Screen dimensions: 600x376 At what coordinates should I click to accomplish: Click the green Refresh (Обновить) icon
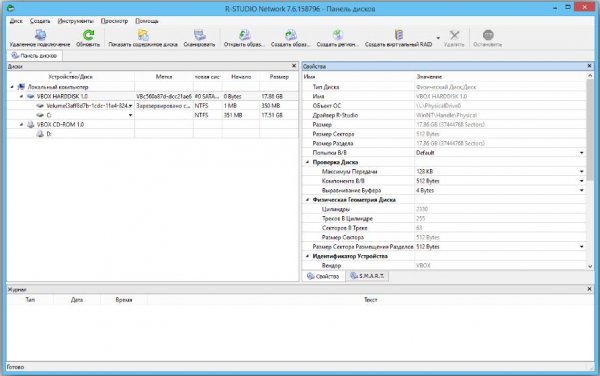(x=88, y=35)
